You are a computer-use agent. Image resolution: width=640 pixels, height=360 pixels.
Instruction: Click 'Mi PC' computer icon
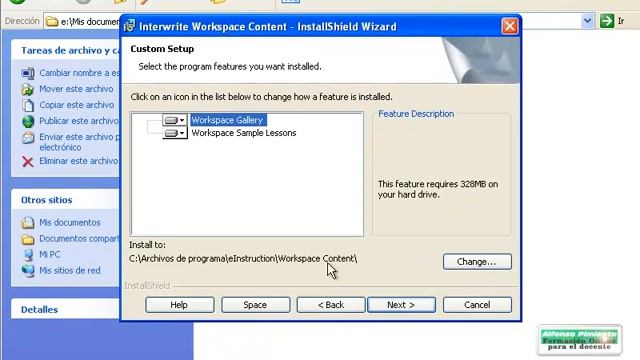coord(28,255)
